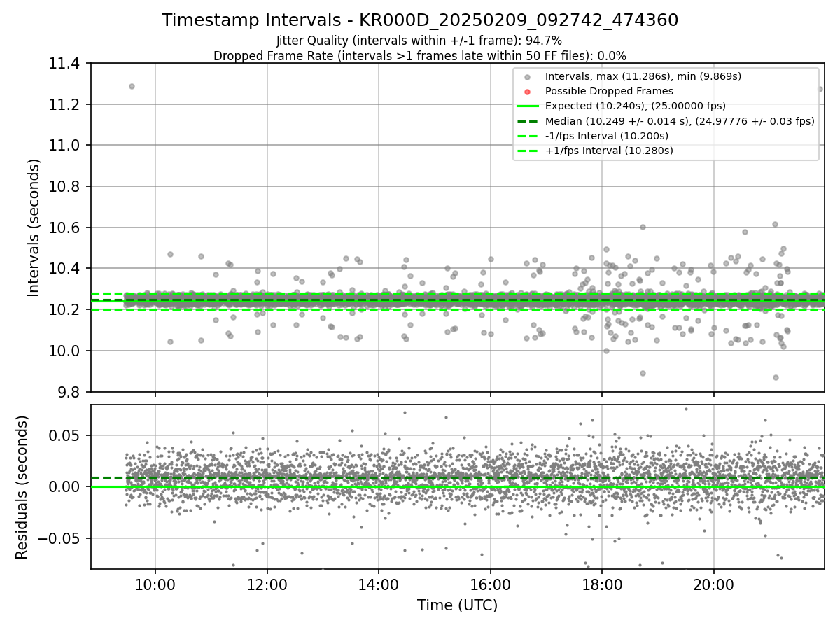This screenshot has height=630, width=840.
Task: Click the 10.6 tick label on intervals axis
Action: click(x=66, y=227)
